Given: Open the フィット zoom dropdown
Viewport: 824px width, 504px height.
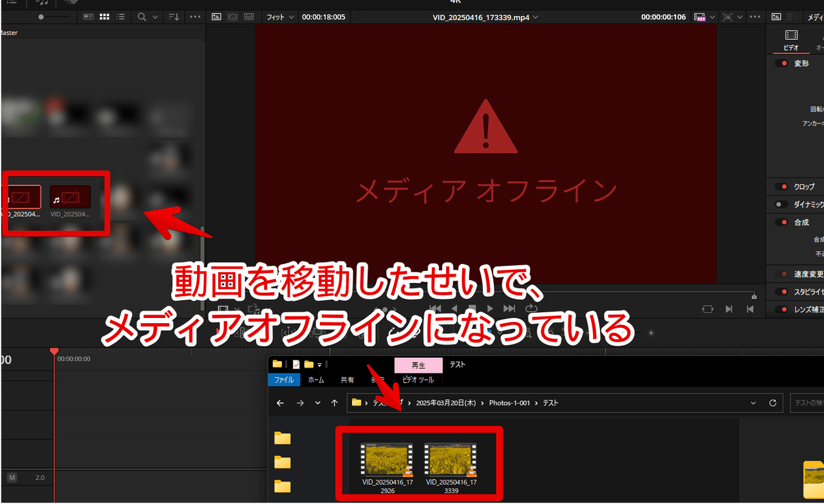Looking at the screenshot, I should [x=280, y=17].
